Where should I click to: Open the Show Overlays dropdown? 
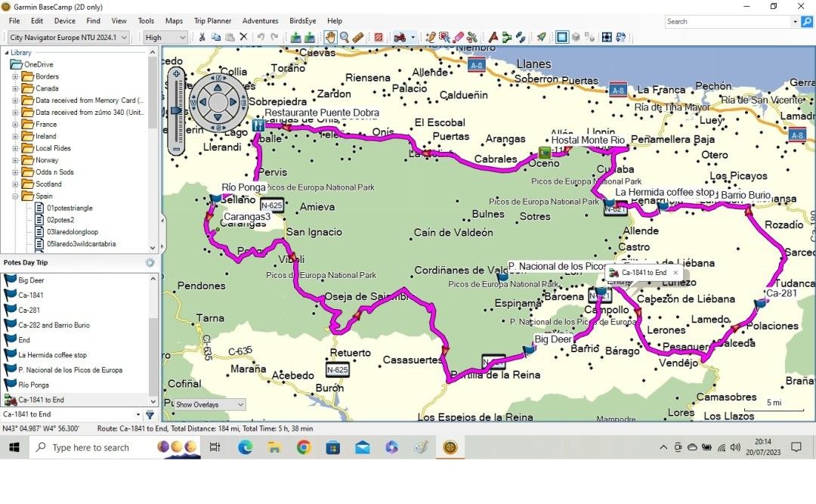coord(209,404)
